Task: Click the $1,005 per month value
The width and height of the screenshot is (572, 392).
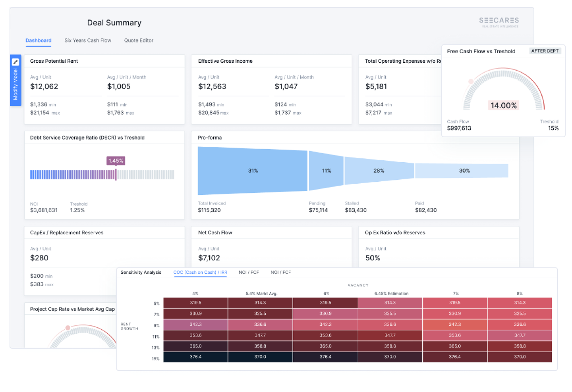Action: (119, 86)
